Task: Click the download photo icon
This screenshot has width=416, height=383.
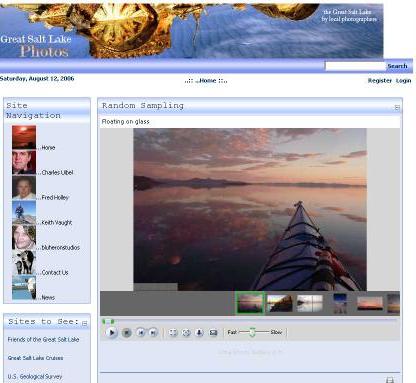Action: [x=199, y=332]
